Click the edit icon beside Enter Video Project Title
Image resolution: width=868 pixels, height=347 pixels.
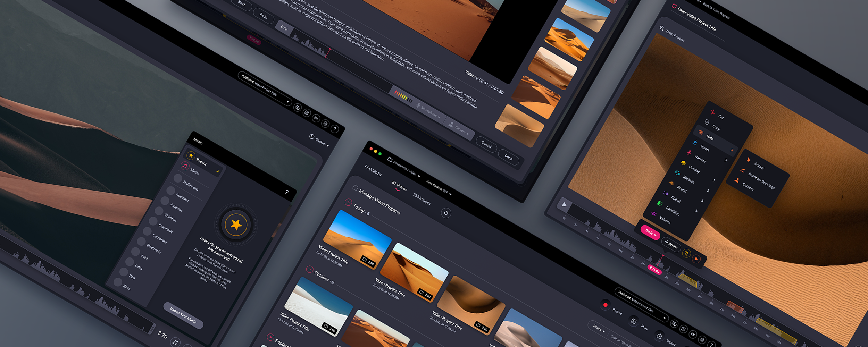tap(674, 6)
